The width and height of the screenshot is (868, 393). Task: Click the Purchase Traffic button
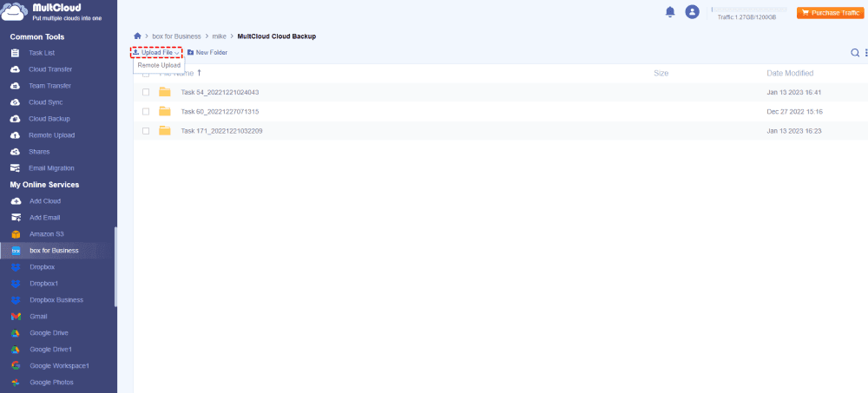click(831, 13)
